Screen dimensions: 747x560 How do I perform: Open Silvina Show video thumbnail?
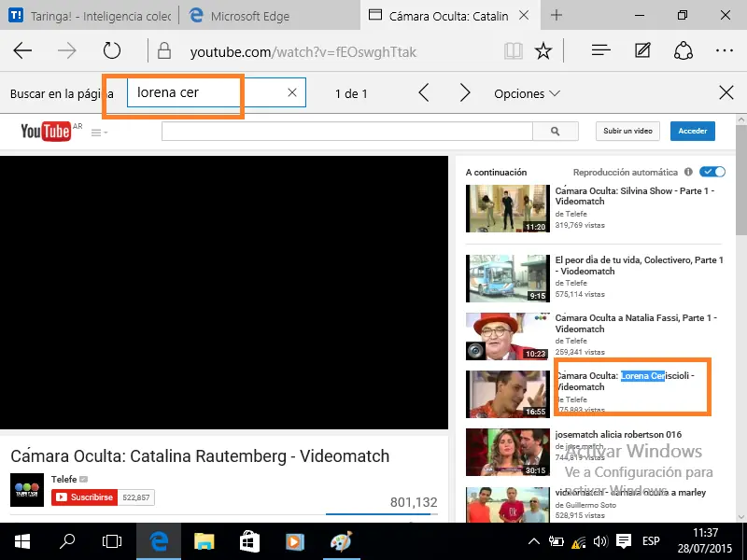point(507,208)
